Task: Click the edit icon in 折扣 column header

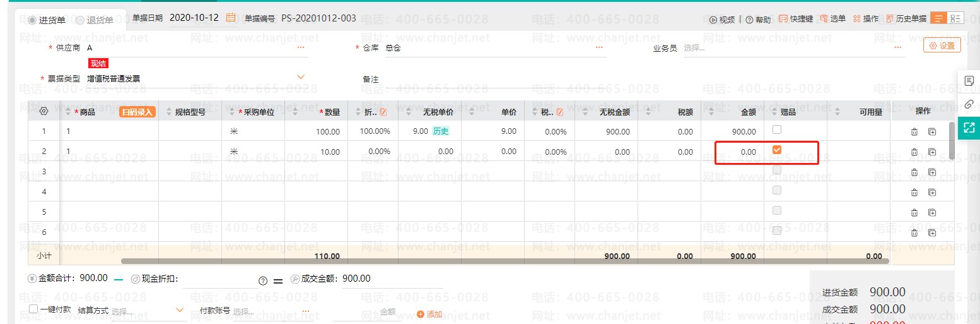Action: coord(383,112)
